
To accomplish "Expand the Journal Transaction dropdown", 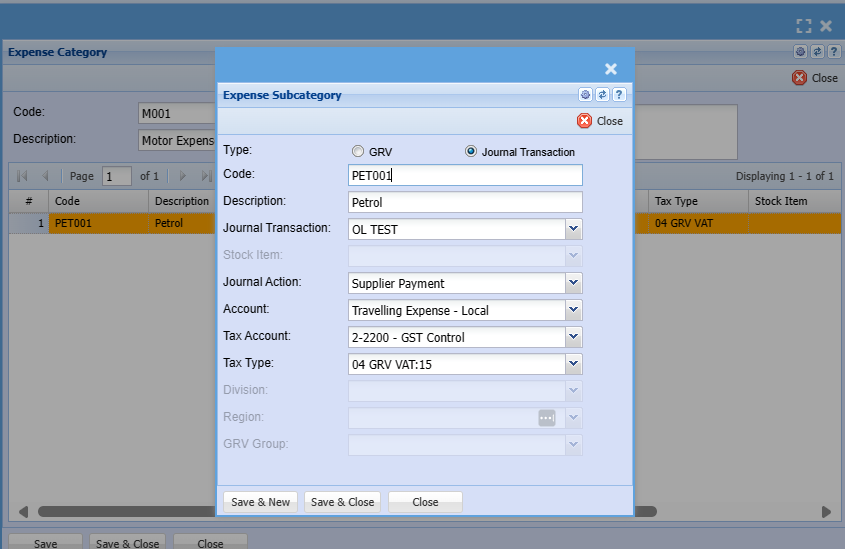I will click(x=573, y=229).
